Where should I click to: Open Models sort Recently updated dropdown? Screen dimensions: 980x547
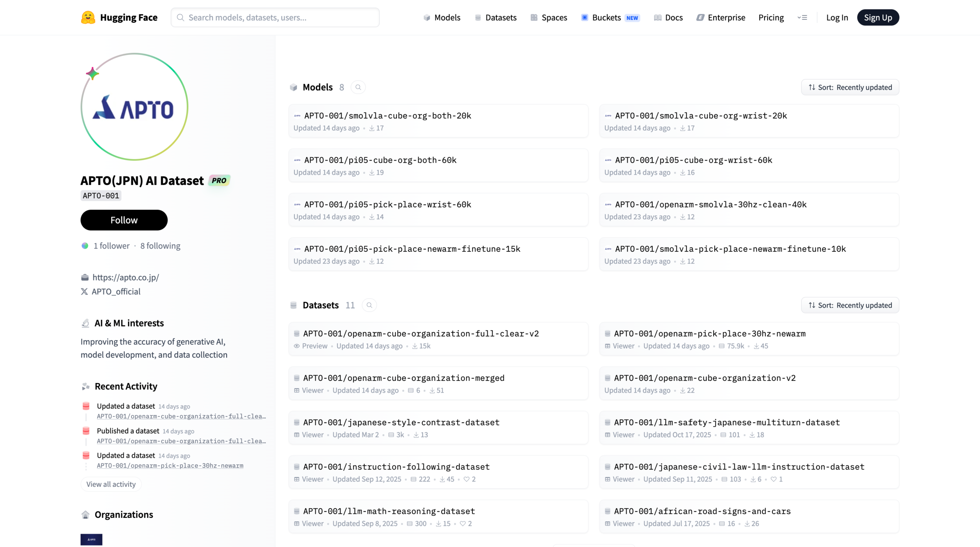(850, 87)
